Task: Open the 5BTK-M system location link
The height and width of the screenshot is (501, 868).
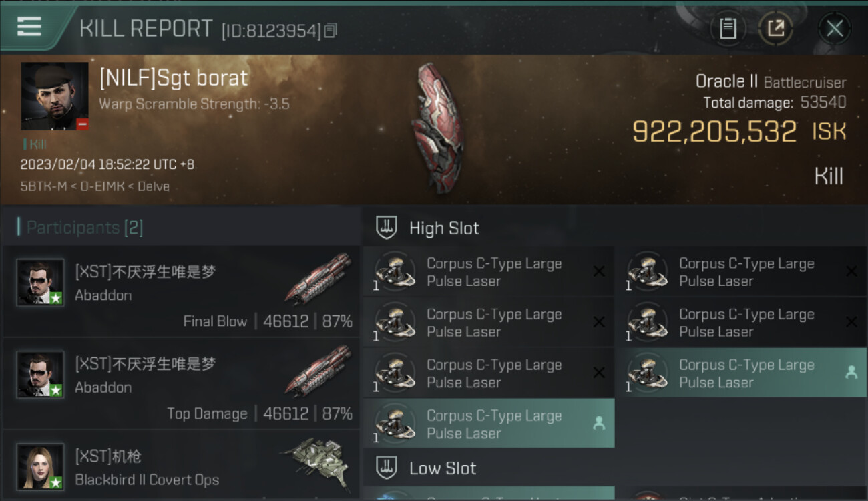Action: [42, 186]
